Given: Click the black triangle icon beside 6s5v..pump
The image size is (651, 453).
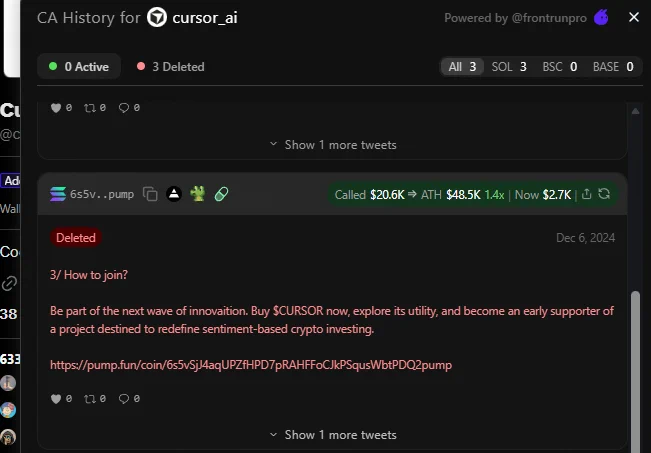Looking at the screenshot, I should (x=174, y=194).
